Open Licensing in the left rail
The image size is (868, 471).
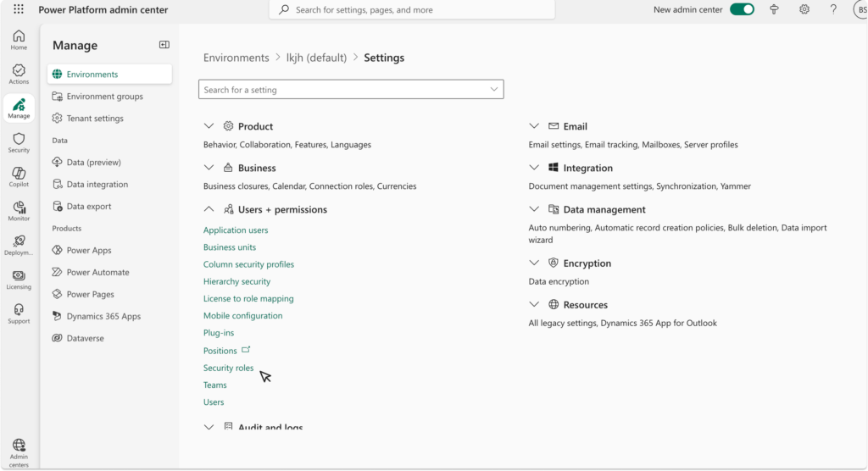tap(19, 279)
